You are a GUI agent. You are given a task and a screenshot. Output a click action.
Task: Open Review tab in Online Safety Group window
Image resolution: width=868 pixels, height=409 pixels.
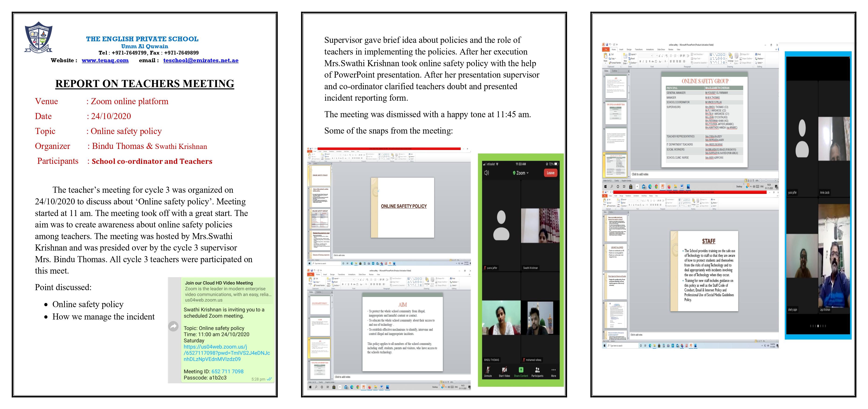pyautogui.click(x=671, y=50)
